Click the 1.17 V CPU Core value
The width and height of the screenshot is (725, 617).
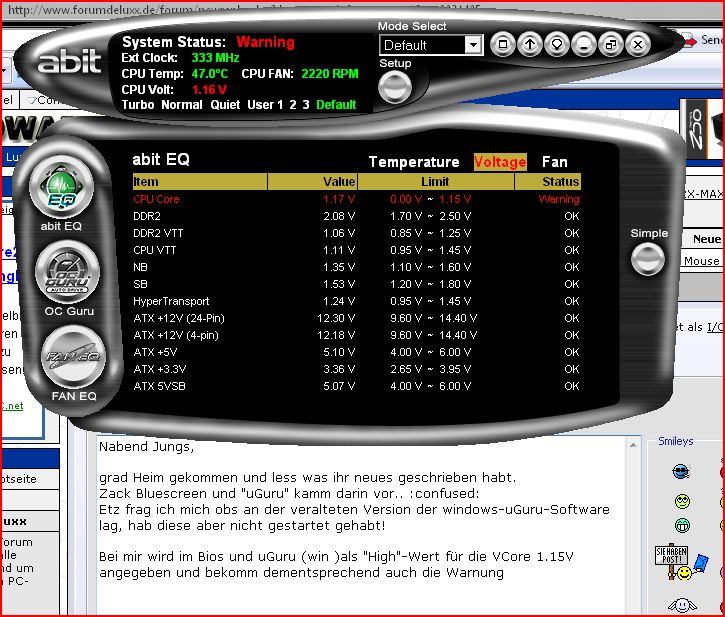click(x=339, y=199)
